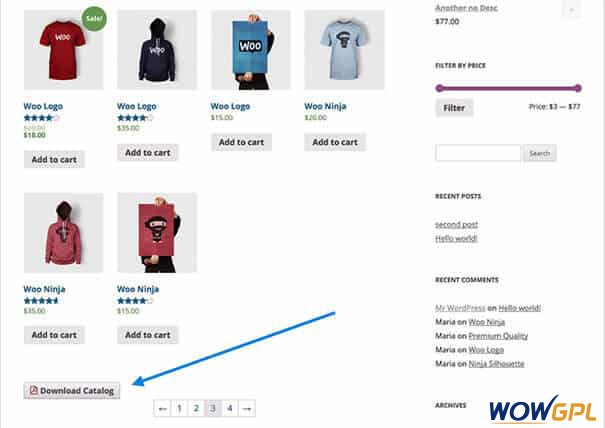Click the Search button

click(x=539, y=153)
